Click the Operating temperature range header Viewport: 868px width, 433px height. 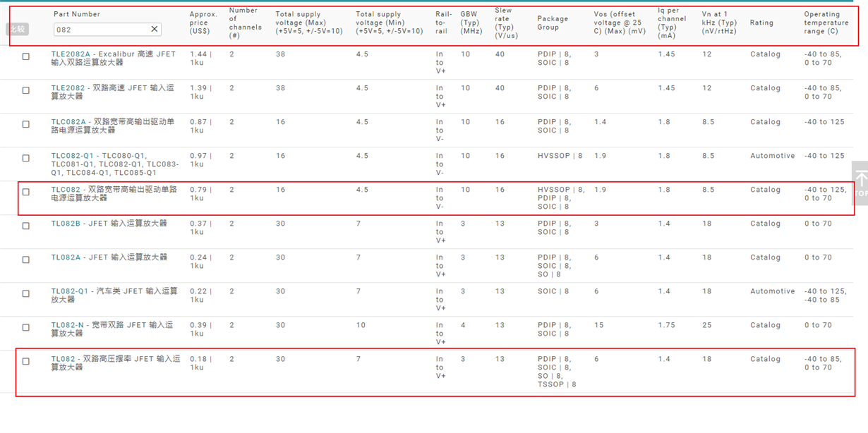coord(827,23)
